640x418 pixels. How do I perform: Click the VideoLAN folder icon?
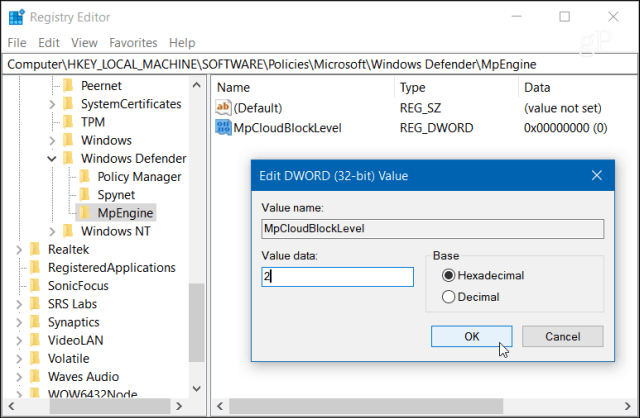click(x=36, y=340)
